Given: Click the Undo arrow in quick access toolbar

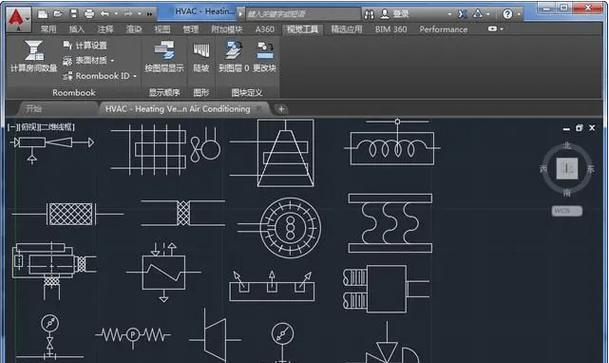Looking at the screenshot, I should (x=104, y=14).
